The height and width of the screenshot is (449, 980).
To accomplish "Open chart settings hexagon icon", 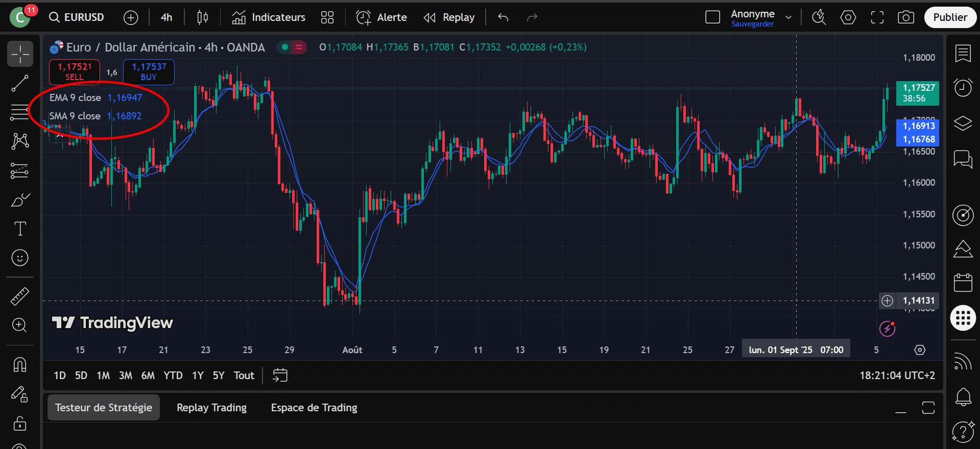I will click(848, 17).
